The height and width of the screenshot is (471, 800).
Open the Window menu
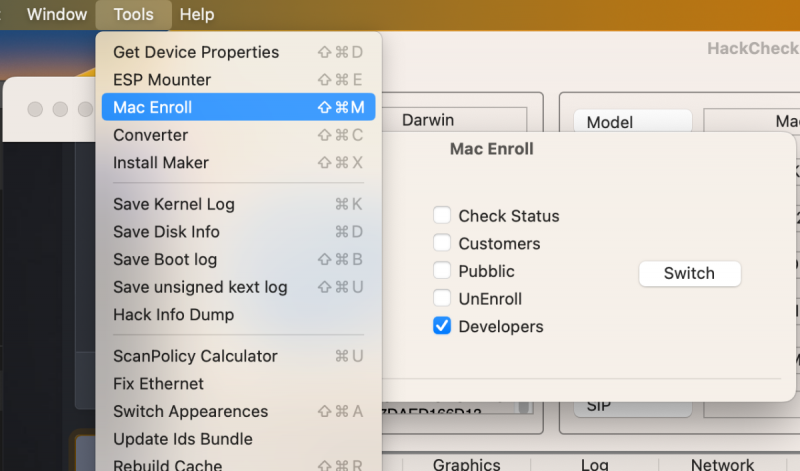pos(56,14)
